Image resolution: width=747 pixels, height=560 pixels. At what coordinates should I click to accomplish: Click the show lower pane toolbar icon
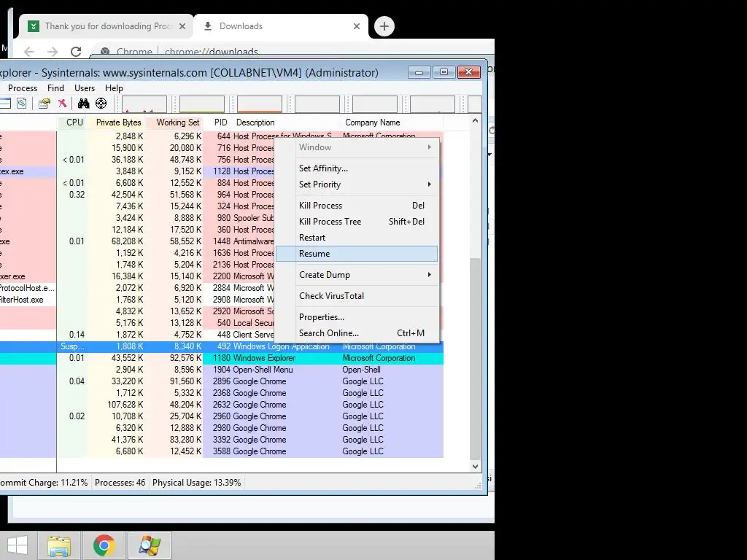click(x=5, y=104)
